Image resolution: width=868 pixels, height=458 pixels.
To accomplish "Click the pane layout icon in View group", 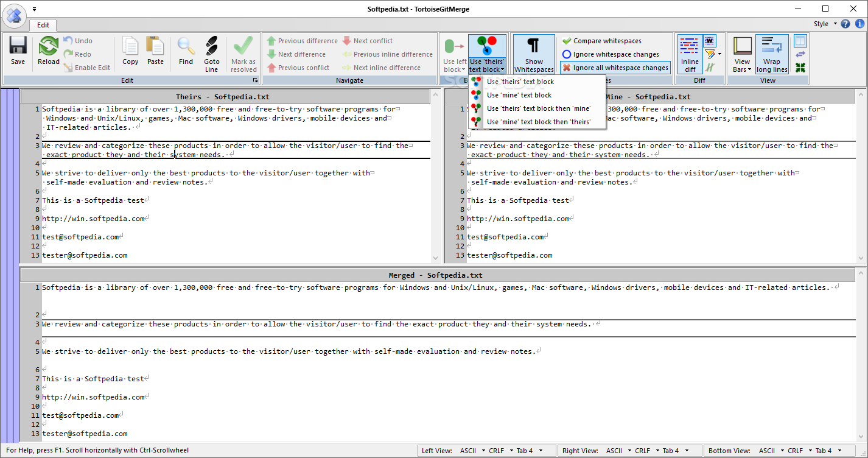I will coord(800,41).
